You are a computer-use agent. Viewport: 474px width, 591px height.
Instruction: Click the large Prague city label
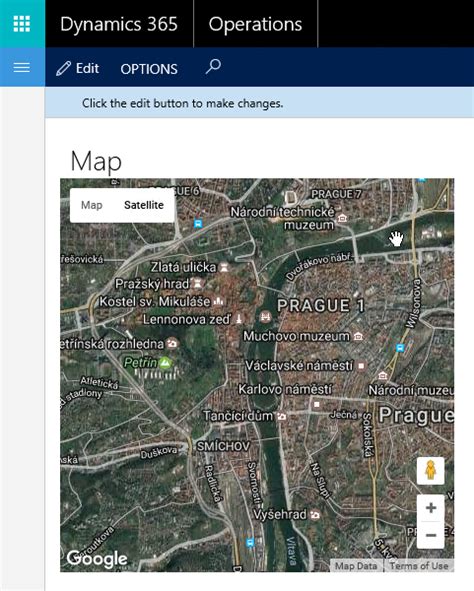pos(416,415)
